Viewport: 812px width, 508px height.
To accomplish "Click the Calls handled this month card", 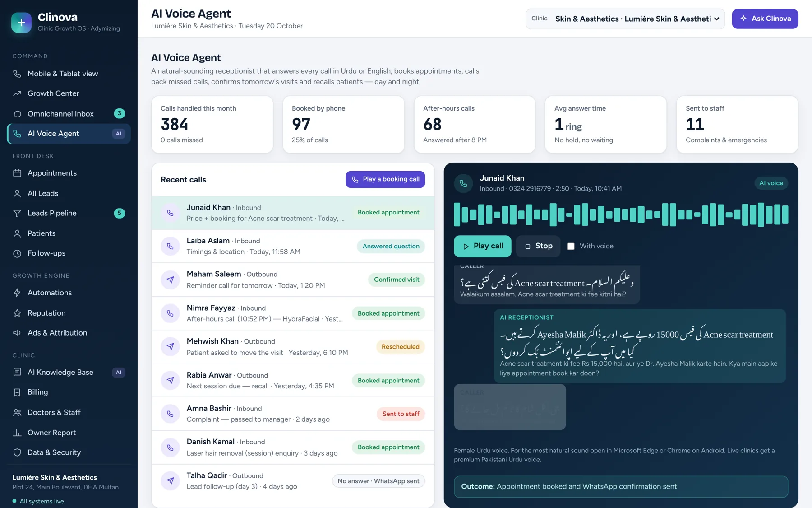I will (212, 124).
